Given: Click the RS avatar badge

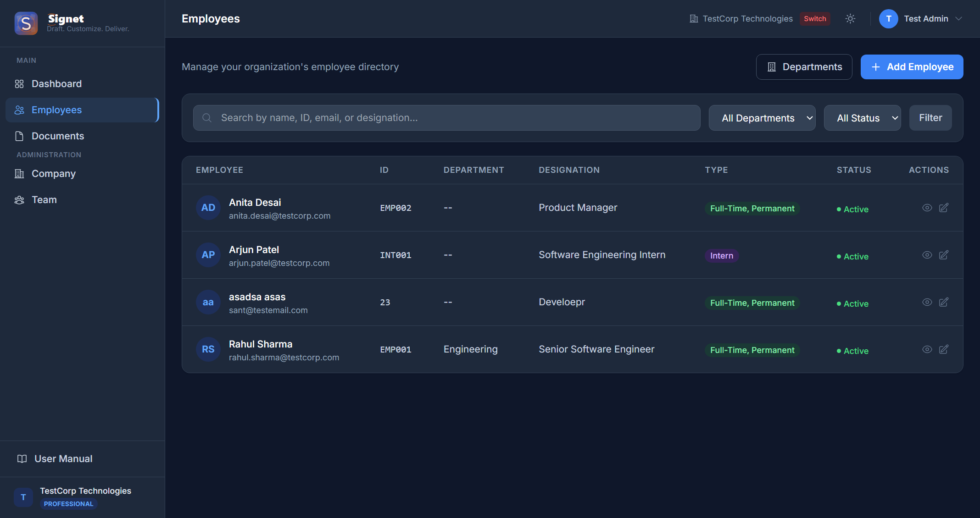Looking at the screenshot, I should coord(208,349).
